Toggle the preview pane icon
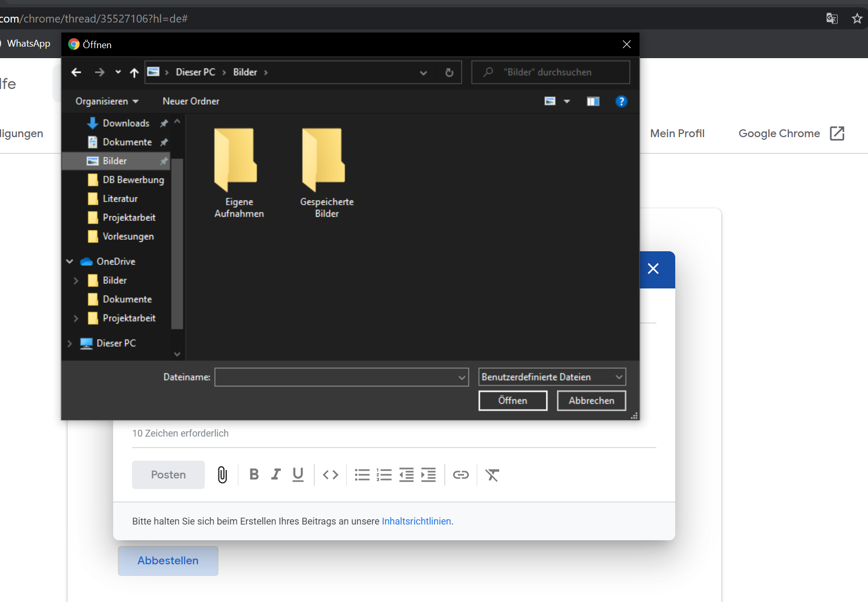This screenshot has height=602, width=868. [x=593, y=101]
